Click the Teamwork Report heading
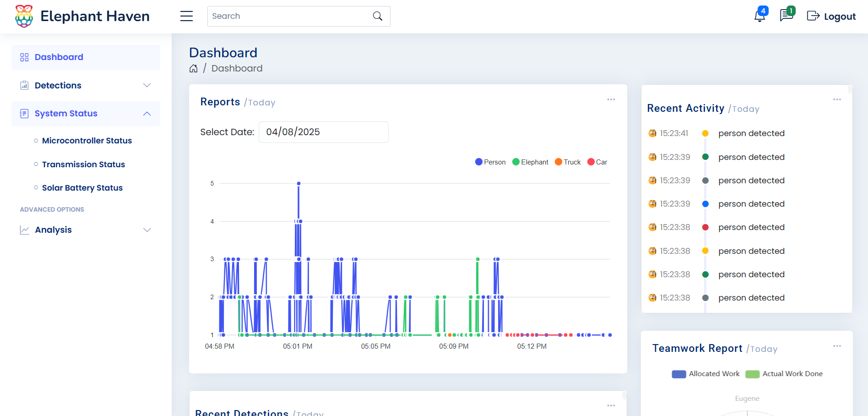 tap(697, 349)
